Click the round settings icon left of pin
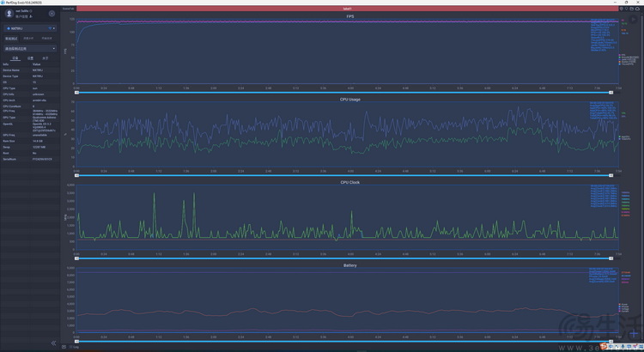This screenshot has width=644, height=352. pyautogui.click(x=622, y=9)
